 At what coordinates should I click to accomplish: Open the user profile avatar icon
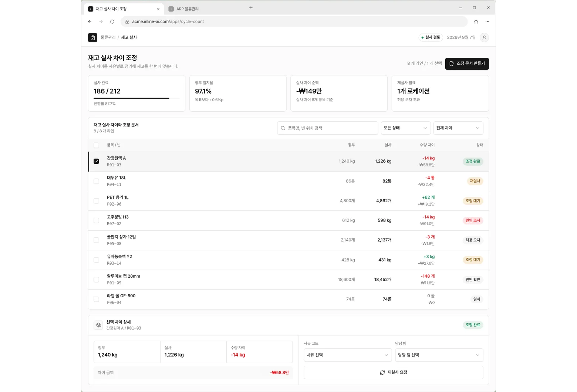(x=484, y=37)
